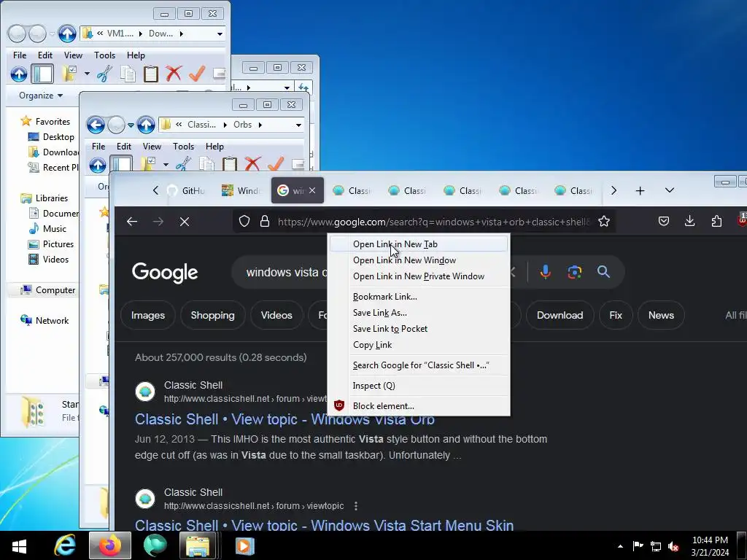Choose Save Link to Pocket
This screenshot has height=560, width=747.
(418, 329)
